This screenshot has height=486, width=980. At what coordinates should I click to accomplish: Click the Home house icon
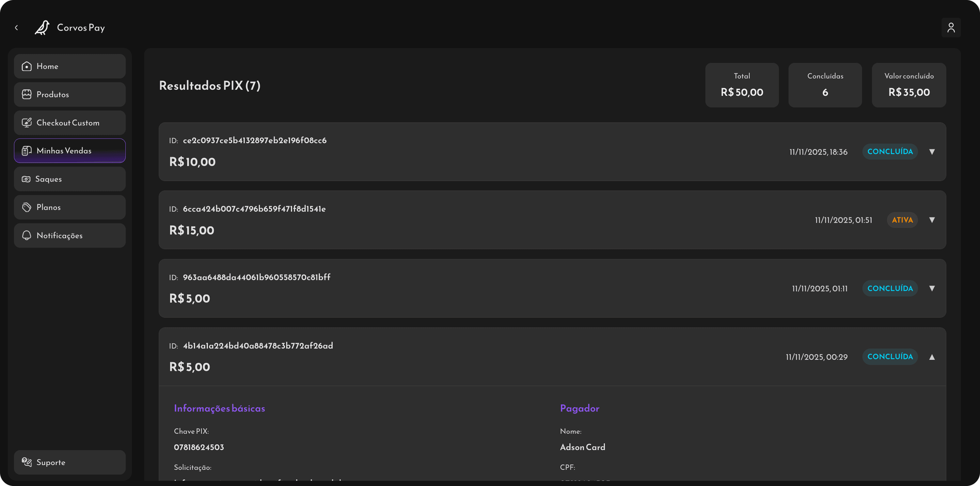point(27,67)
